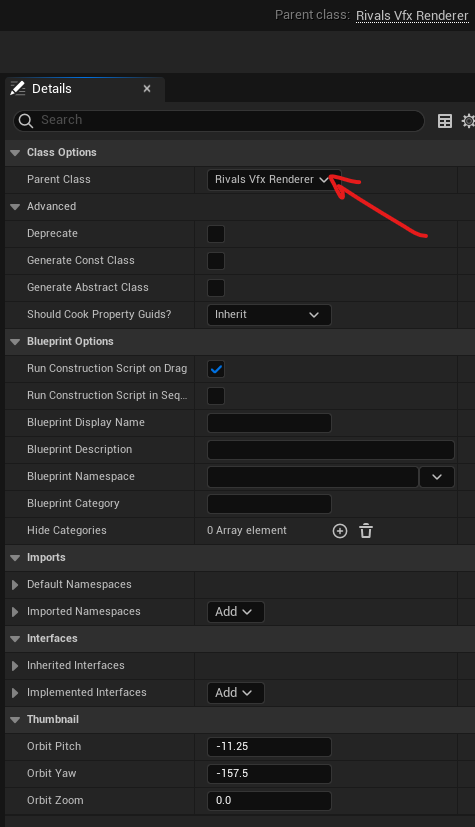
Task: Select the 'Should Cook Property Guids?' label
Action: [99, 314]
